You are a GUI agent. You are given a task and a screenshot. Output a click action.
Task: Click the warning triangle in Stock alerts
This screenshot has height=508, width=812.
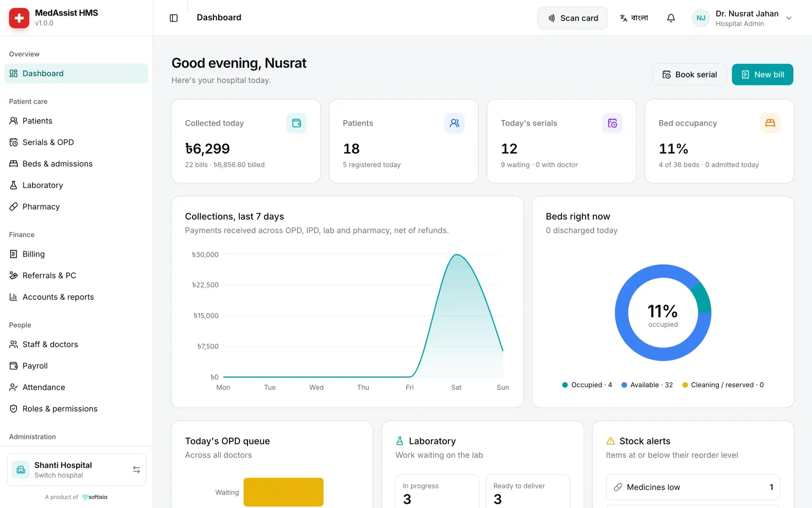click(x=610, y=441)
